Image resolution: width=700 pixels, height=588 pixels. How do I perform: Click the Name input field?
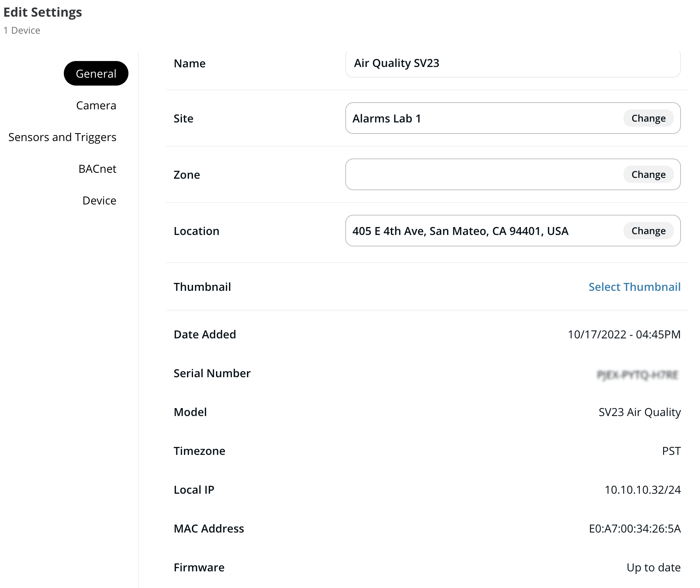coord(512,63)
